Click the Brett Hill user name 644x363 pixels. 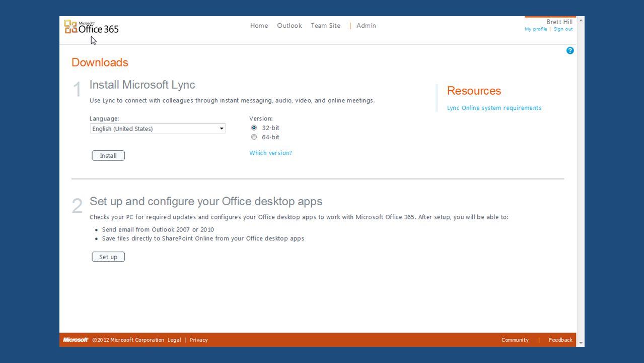point(559,22)
